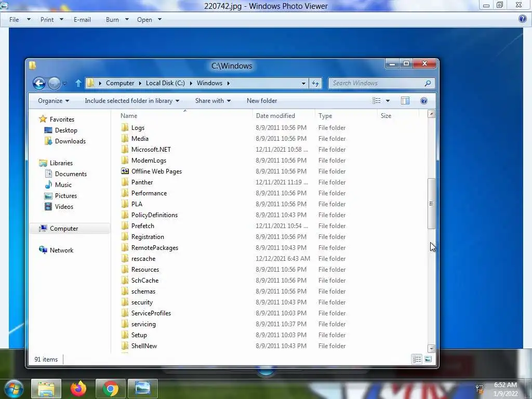
Task: Click Local Disk (C:) in the breadcrumb
Action: [165, 83]
